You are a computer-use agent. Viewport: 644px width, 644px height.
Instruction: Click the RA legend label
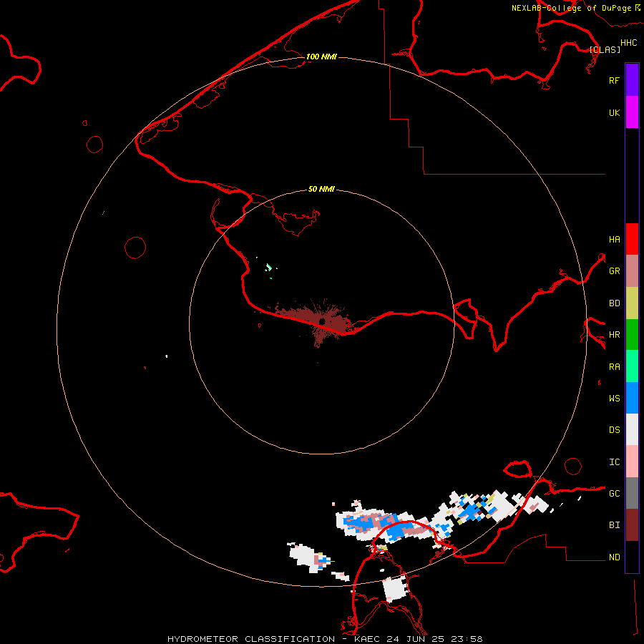tap(614, 366)
